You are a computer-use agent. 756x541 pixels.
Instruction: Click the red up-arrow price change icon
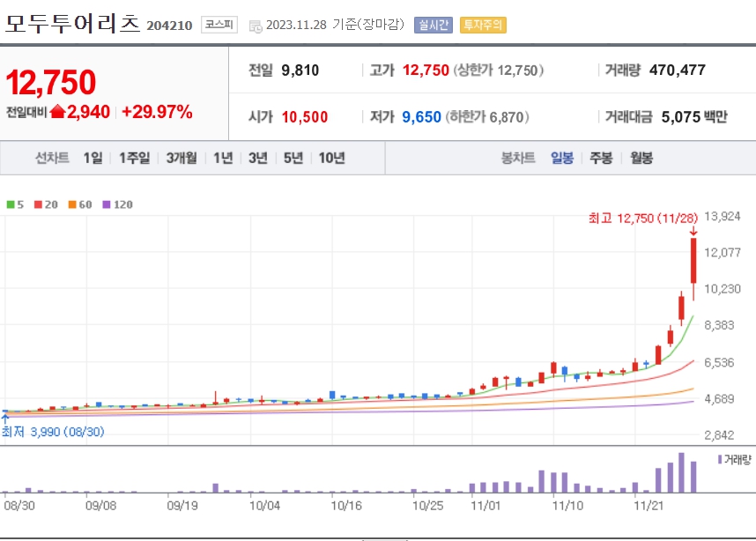coord(57,111)
